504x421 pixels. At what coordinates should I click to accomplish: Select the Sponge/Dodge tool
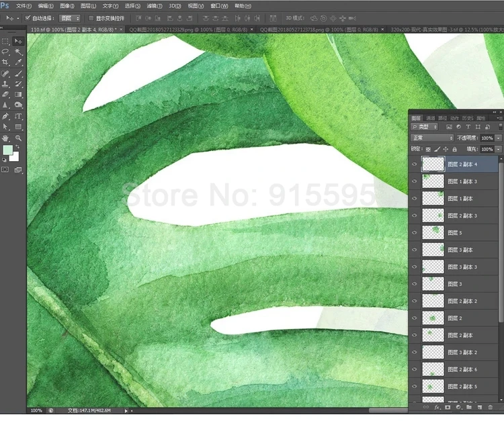(18, 105)
